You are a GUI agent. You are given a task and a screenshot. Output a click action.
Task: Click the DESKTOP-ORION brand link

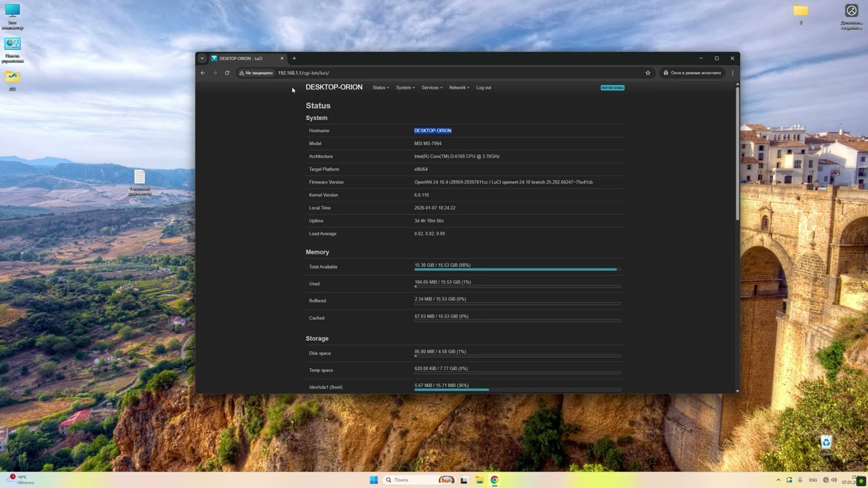[x=334, y=87]
